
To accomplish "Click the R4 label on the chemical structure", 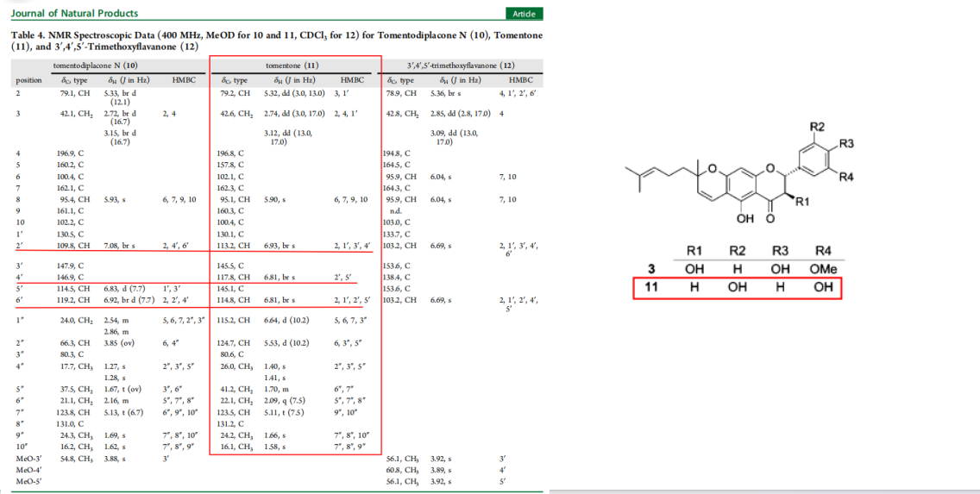I will pyautogui.click(x=845, y=178).
